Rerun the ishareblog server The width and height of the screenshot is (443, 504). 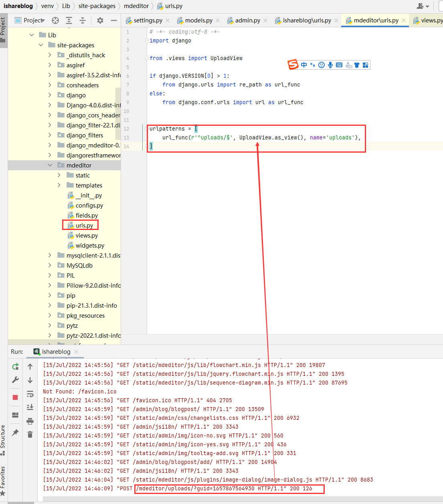tap(15, 367)
